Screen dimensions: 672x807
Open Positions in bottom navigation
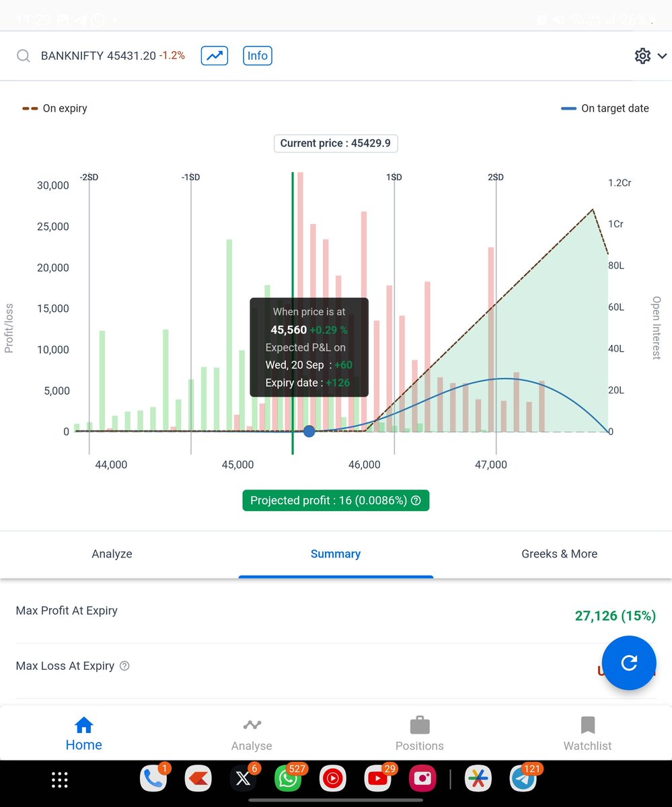coord(420,734)
